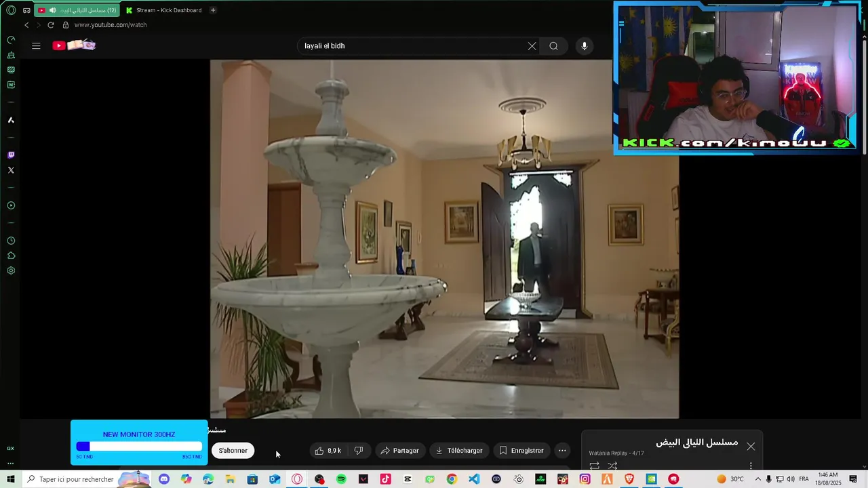Image resolution: width=868 pixels, height=488 pixels.
Task: Click the video player to pause
Action: pyautogui.click(x=444, y=239)
